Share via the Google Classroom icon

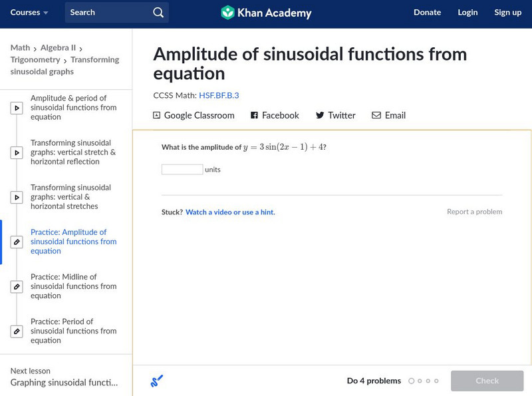point(157,115)
